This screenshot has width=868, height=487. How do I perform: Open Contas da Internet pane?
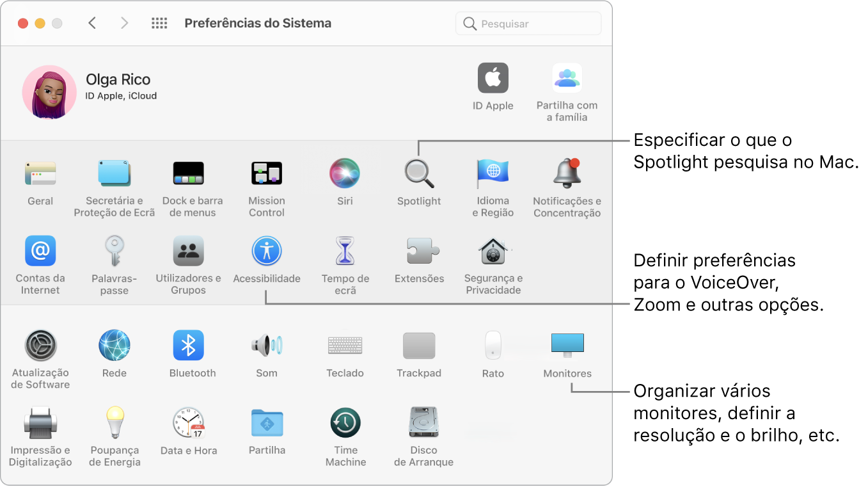tap(40, 251)
